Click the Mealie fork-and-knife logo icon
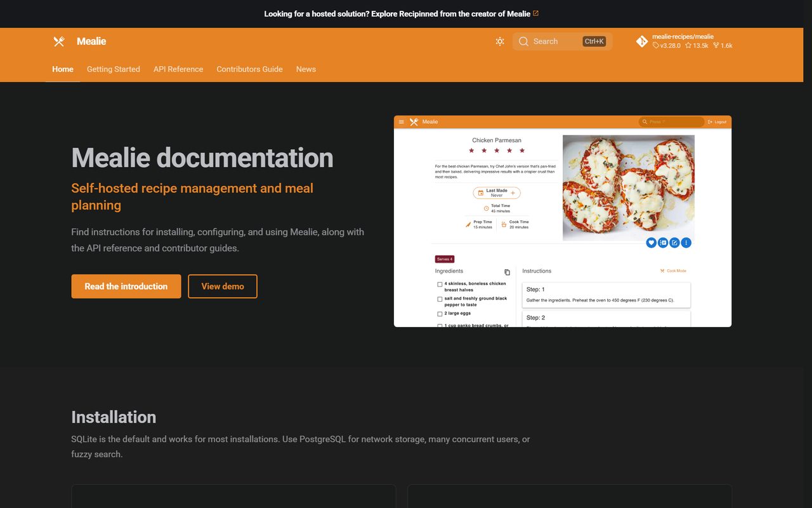 coord(59,41)
